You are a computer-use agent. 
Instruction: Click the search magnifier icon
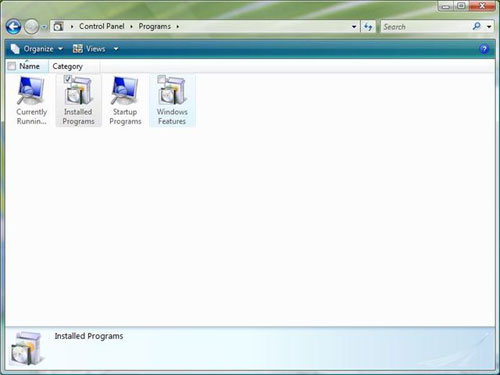477,26
